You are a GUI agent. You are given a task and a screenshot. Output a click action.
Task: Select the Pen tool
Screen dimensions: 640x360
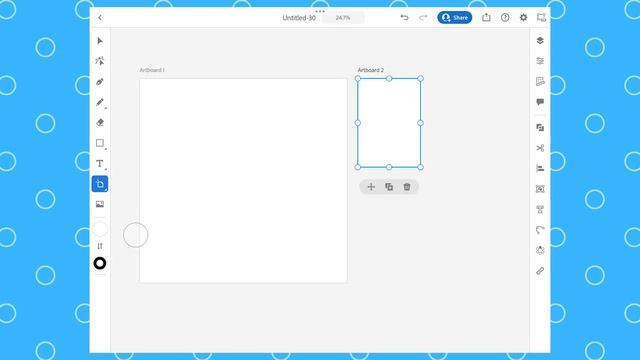tap(100, 82)
